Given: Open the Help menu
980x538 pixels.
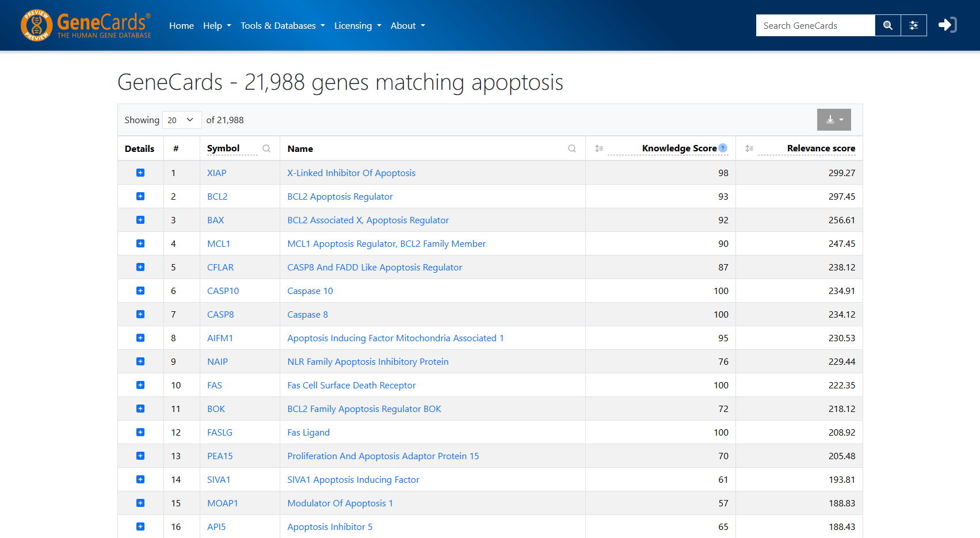Looking at the screenshot, I should click(x=217, y=25).
